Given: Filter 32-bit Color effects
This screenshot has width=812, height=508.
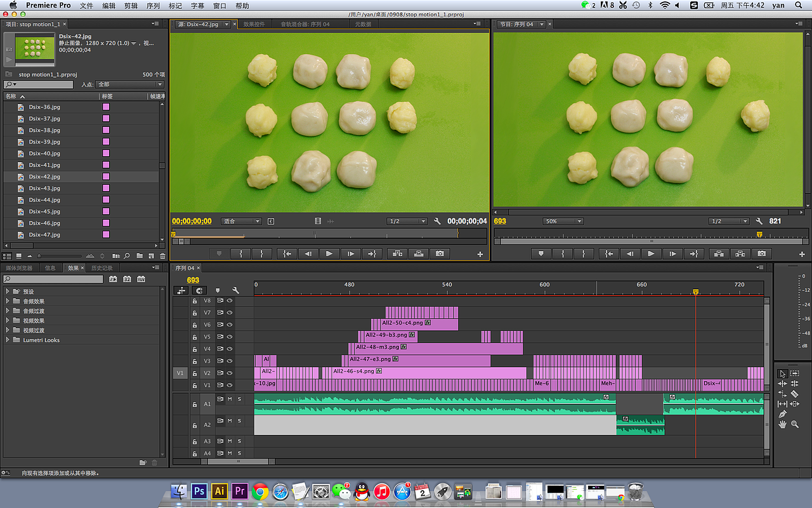Looking at the screenshot, I should point(127,279).
